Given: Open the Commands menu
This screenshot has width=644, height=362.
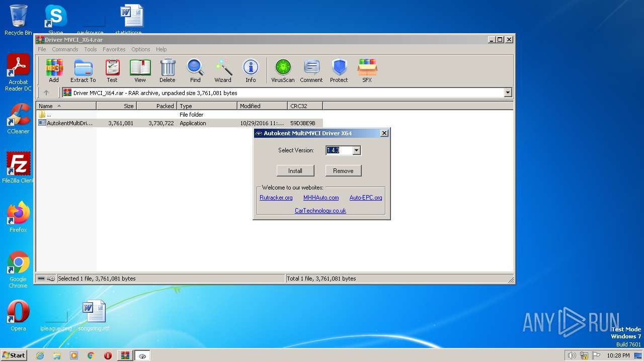Looking at the screenshot, I should (x=65, y=49).
